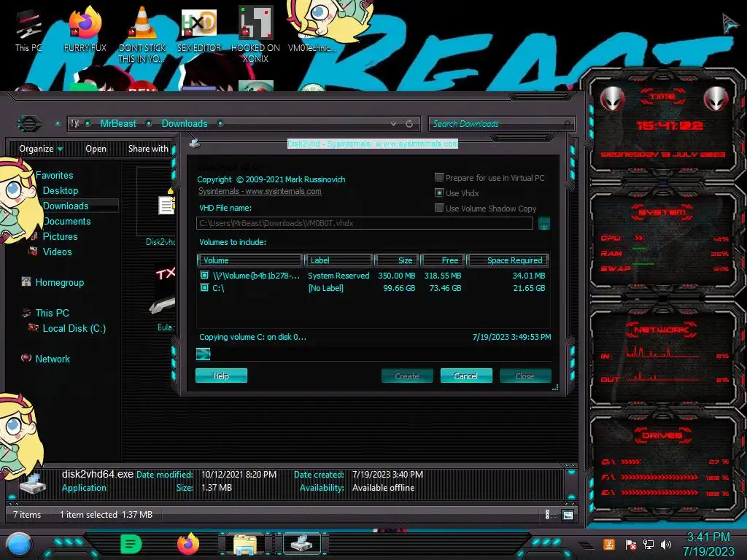Screen dimensions: 747x560
Task: Open volume speaker tray icon
Action: coord(666,544)
